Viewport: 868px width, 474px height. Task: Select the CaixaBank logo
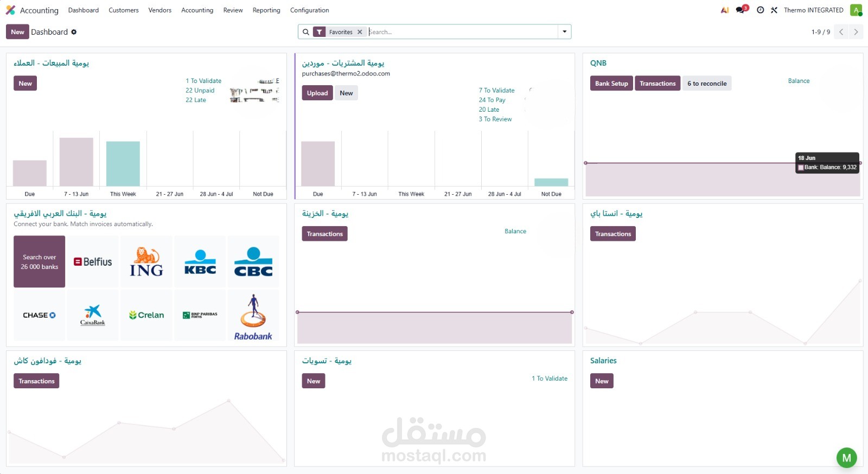tap(93, 315)
